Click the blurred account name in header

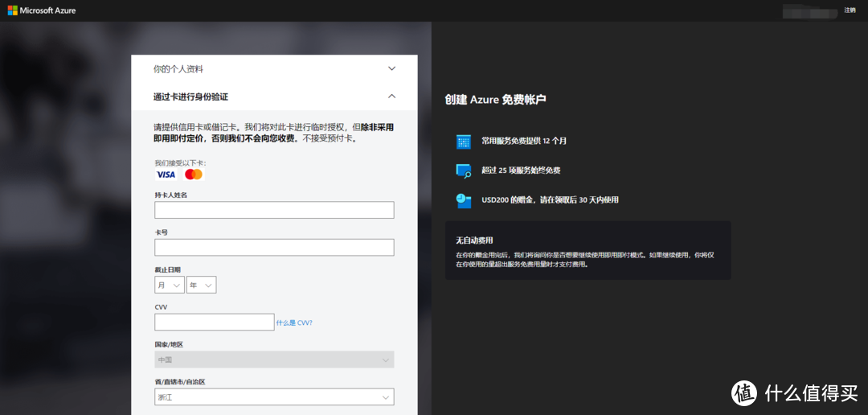coord(810,10)
